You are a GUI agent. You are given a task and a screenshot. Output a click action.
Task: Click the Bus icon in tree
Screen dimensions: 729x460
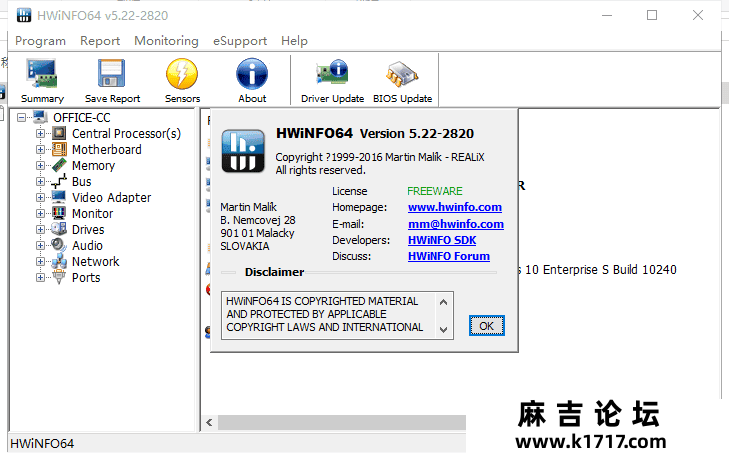click(59, 181)
